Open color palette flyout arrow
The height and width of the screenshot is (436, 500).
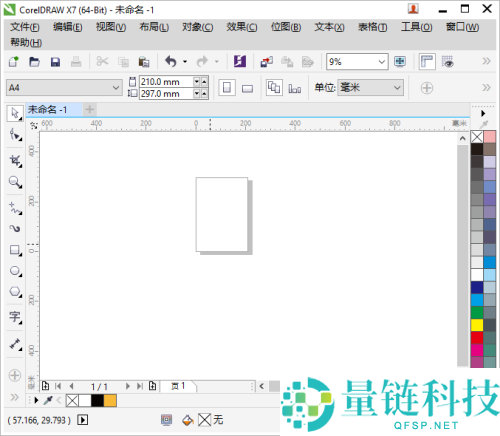click(x=483, y=113)
